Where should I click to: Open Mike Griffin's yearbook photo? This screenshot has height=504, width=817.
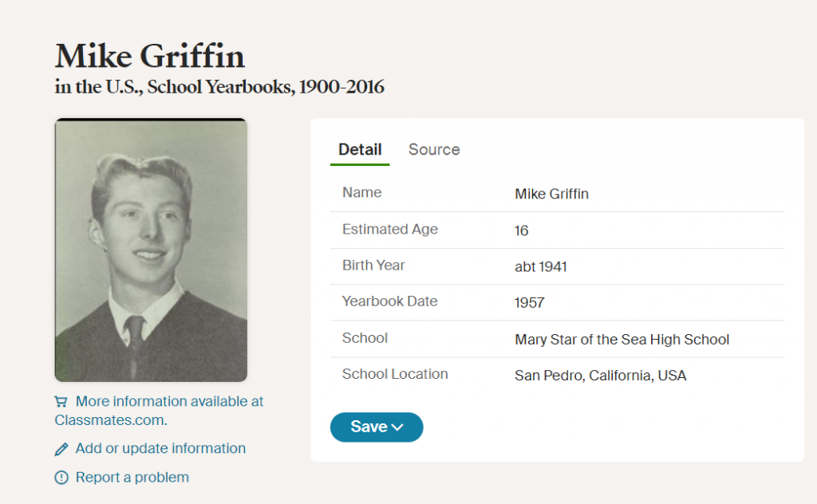pos(151,250)
